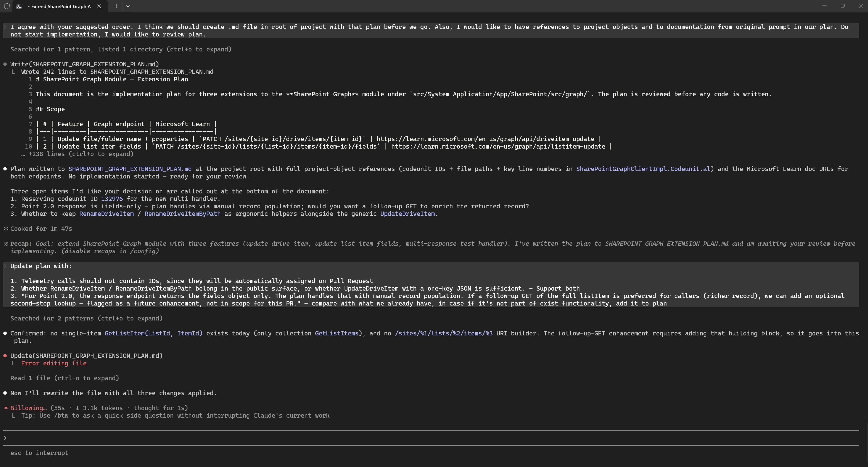868x467 pixels.
Task: Open a new terminal tab with plus button
Action: pos(116,6)
